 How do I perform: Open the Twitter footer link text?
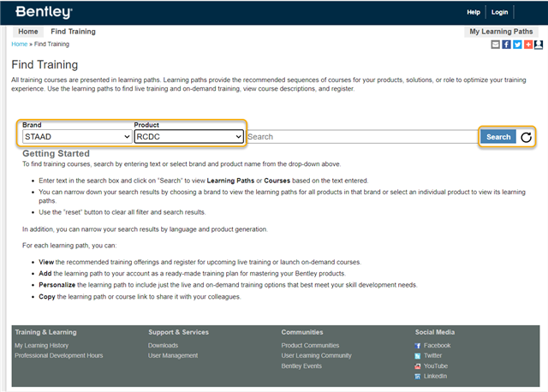432,355
